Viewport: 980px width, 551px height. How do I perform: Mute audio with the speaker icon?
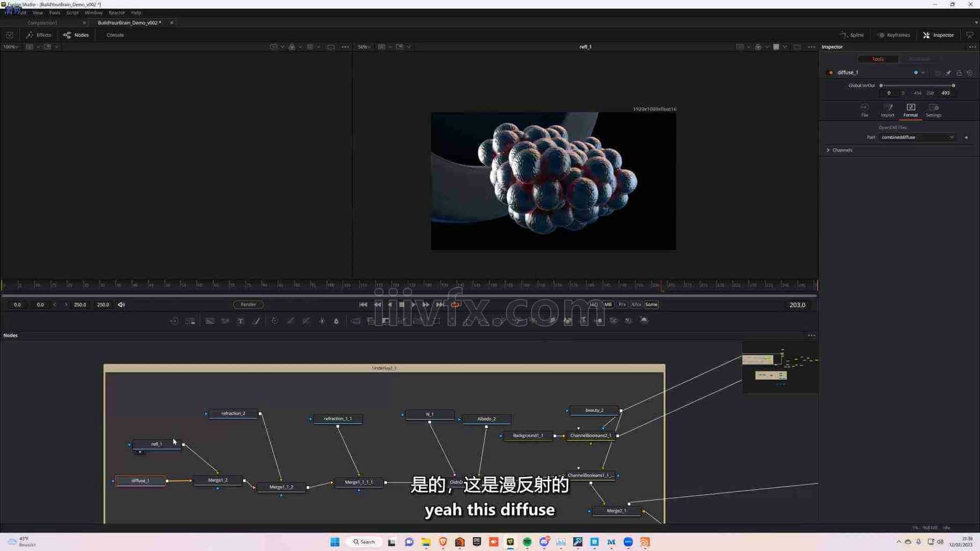coord(121,305)
